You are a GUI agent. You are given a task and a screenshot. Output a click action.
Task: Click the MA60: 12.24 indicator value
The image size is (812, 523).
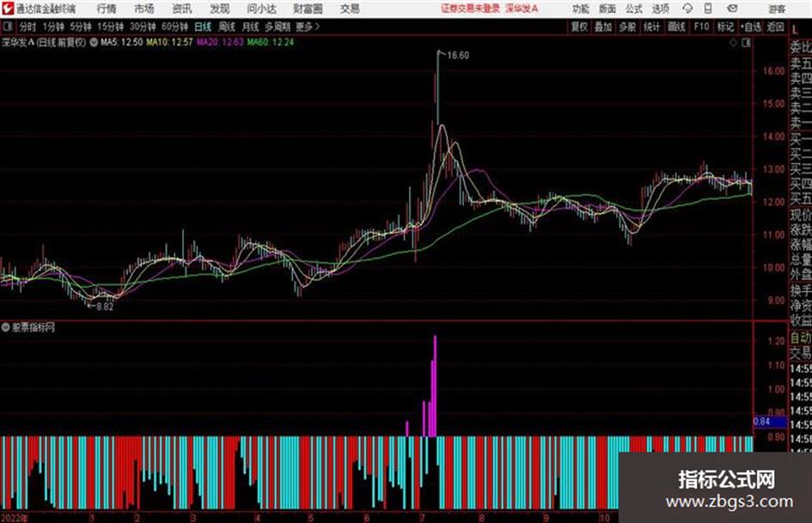pyautogui.click(x=271, y=42)
